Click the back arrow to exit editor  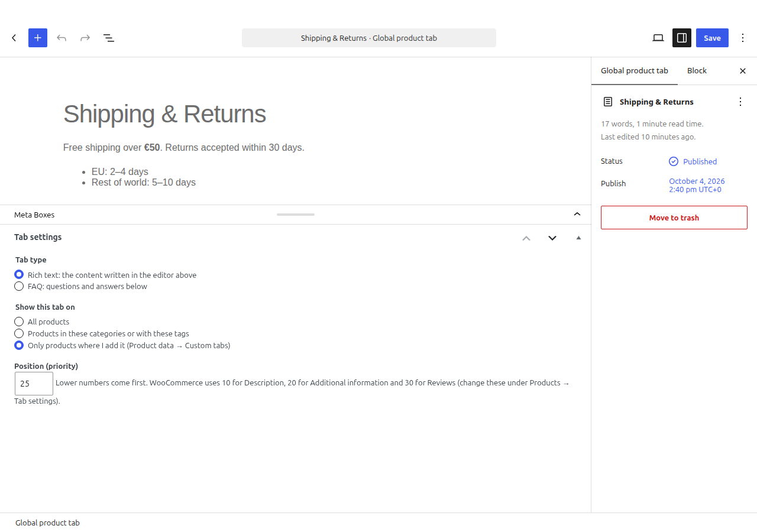click(x=14, y=38)
